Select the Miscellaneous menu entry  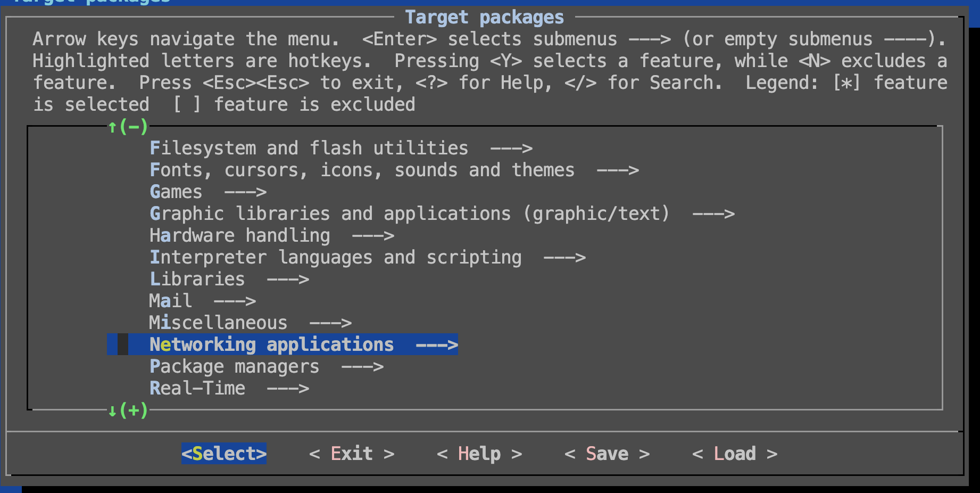[218, 323]
